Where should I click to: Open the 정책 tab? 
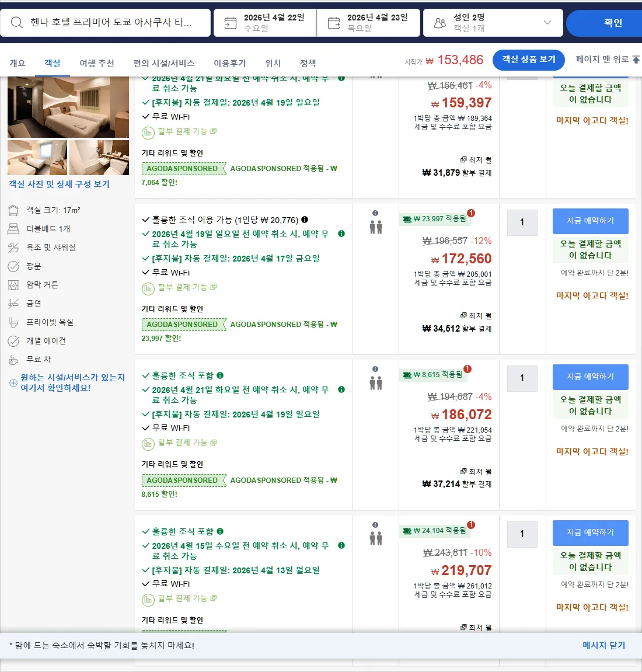(308, 63)
